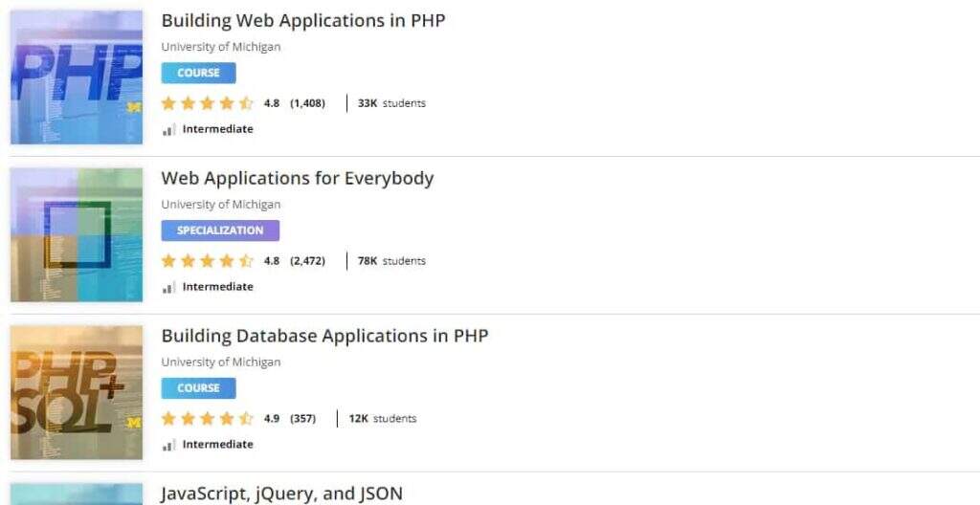The image size is (980, 505).
Task: Click the level bars icon for Building Database Applications
Action: point(168,446)
